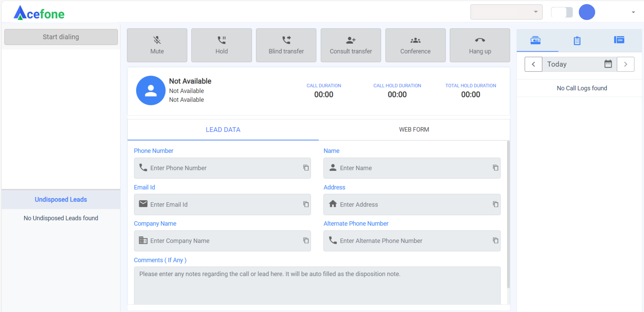Click the Blind transfer button

286,45
